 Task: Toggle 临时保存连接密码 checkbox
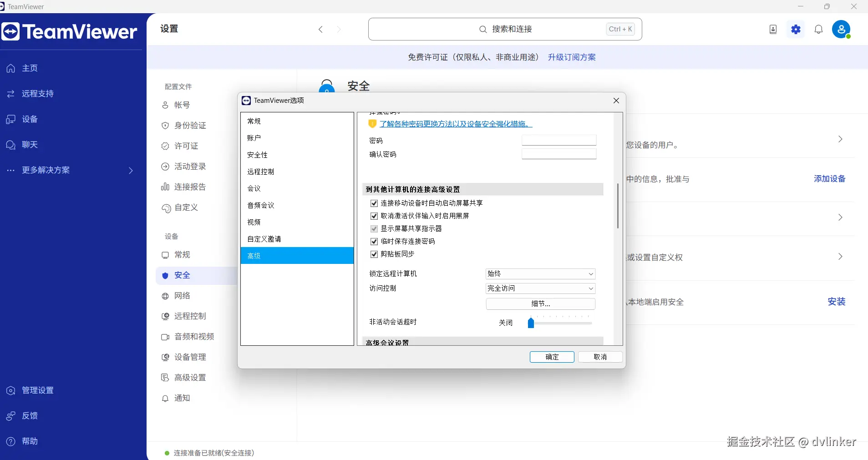pyautogui.click(x=374, y=242)
